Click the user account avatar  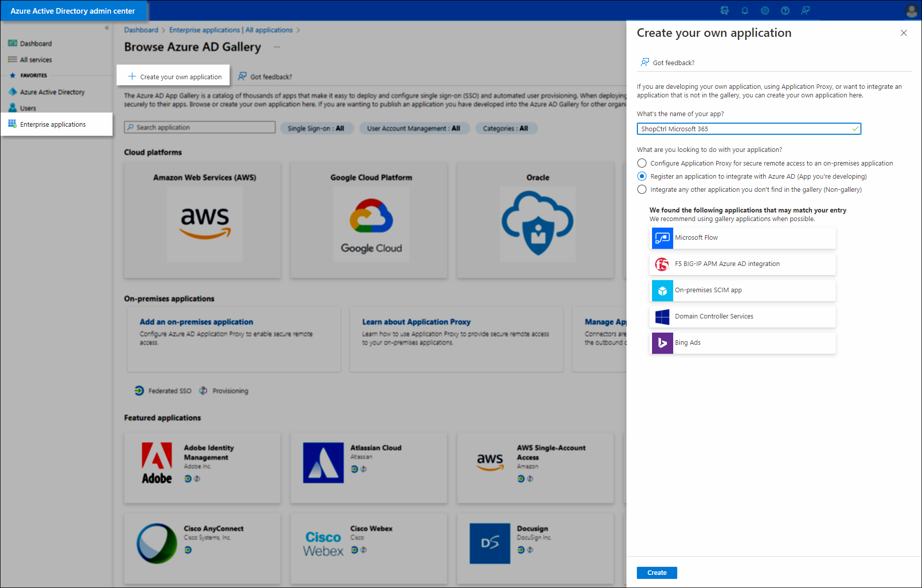click(911, 11)
